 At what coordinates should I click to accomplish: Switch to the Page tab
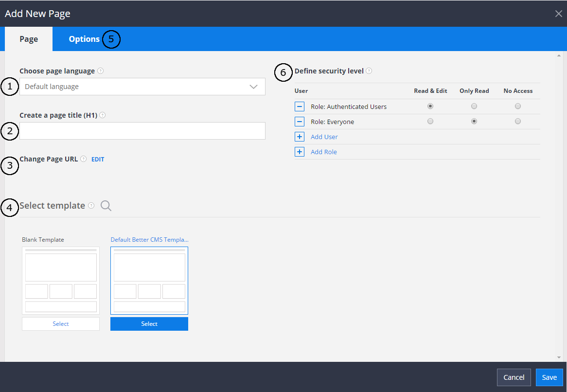pyautogui.click(x=28, y=39)
